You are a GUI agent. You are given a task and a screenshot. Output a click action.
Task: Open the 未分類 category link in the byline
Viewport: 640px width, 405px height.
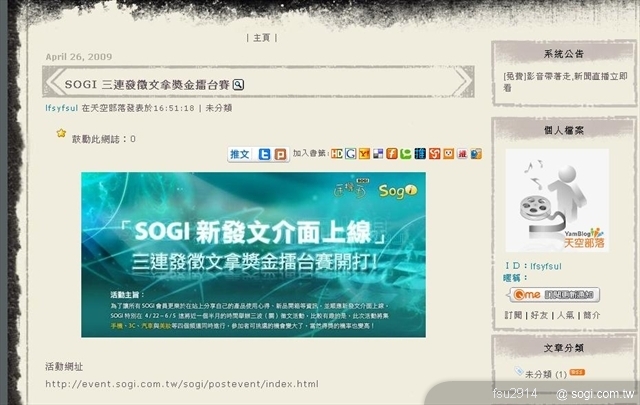(x=219, y=108)
